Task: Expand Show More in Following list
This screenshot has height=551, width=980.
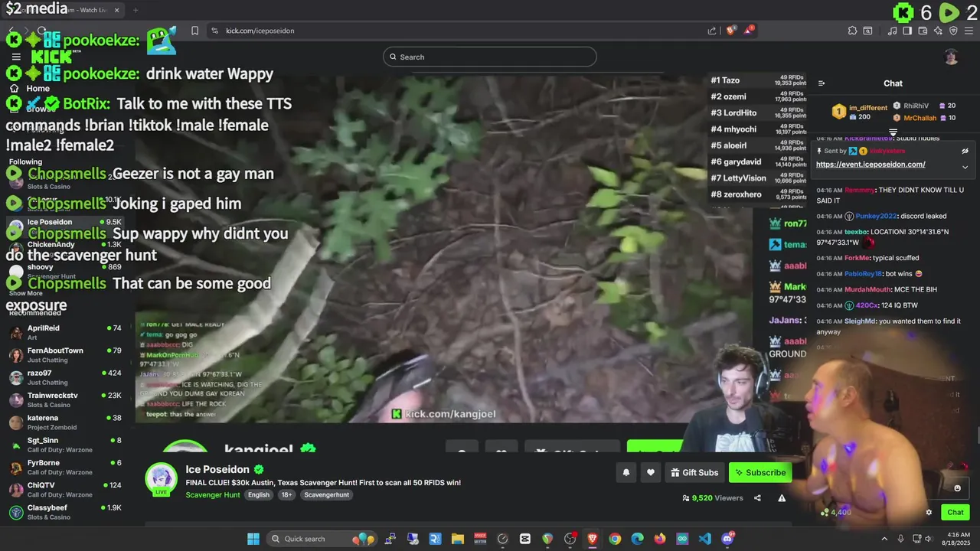Action: [x=26, y=293]
